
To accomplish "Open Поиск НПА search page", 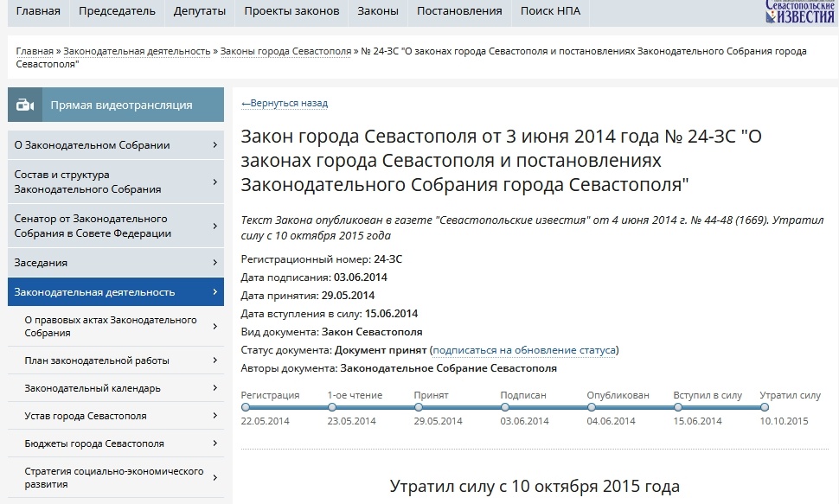I will pos(550,11).
